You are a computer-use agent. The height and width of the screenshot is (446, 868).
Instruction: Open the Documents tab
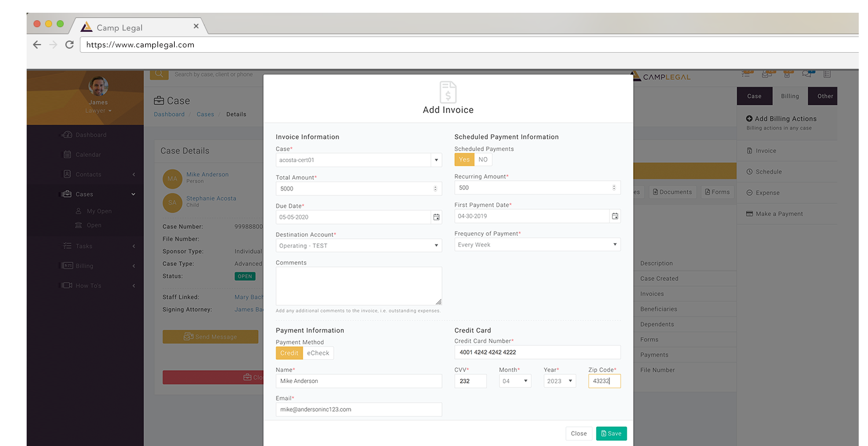click(672, 192)
